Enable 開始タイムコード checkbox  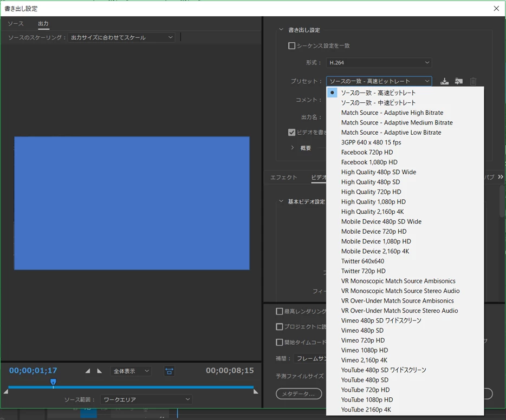(280, 342)
